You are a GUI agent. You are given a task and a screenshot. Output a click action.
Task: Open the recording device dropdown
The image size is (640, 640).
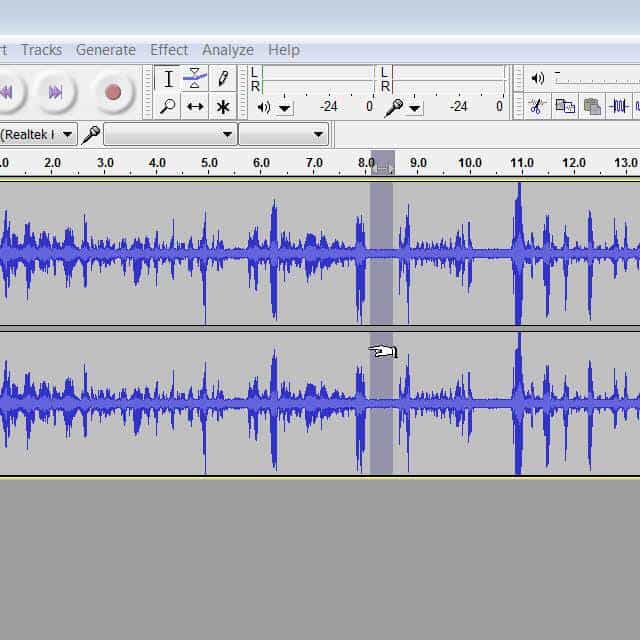point(170,134)
